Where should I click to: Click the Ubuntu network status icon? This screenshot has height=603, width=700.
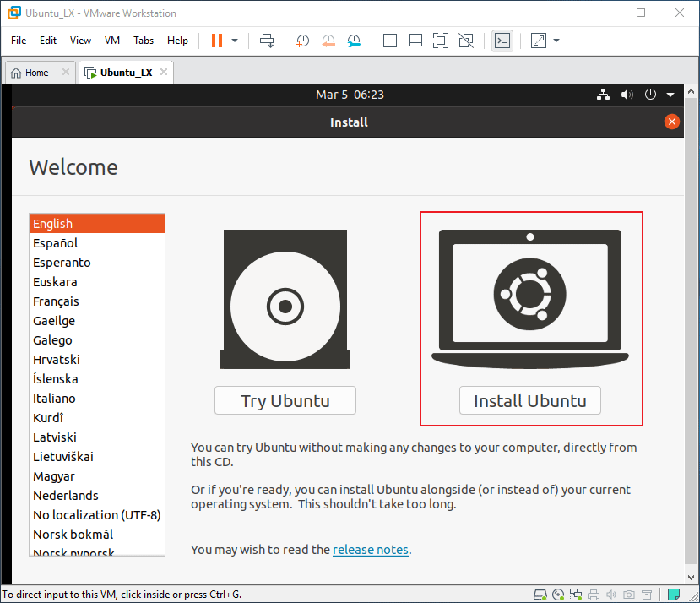pos(603,95)
